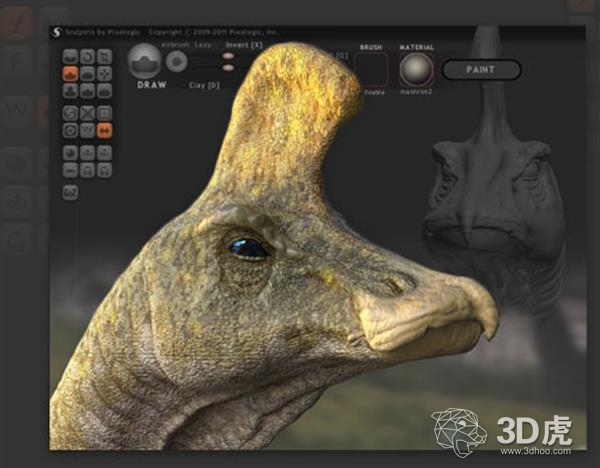Toggle Enable under the brush slot
600x468 pixels.
pos(374,93)
